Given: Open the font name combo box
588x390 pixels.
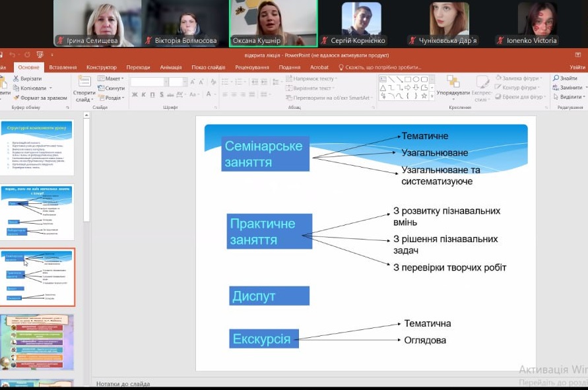Looking at the screenshot, I should pos(148,82).
